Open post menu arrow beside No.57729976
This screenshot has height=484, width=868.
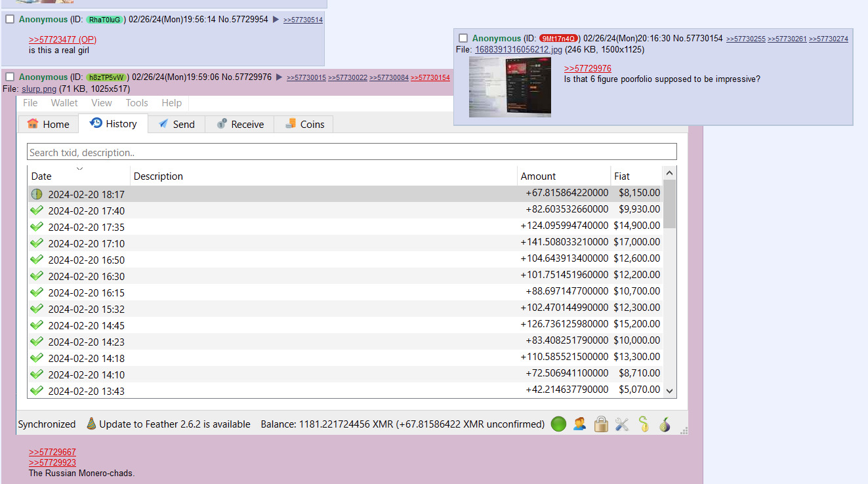(279, 77)
